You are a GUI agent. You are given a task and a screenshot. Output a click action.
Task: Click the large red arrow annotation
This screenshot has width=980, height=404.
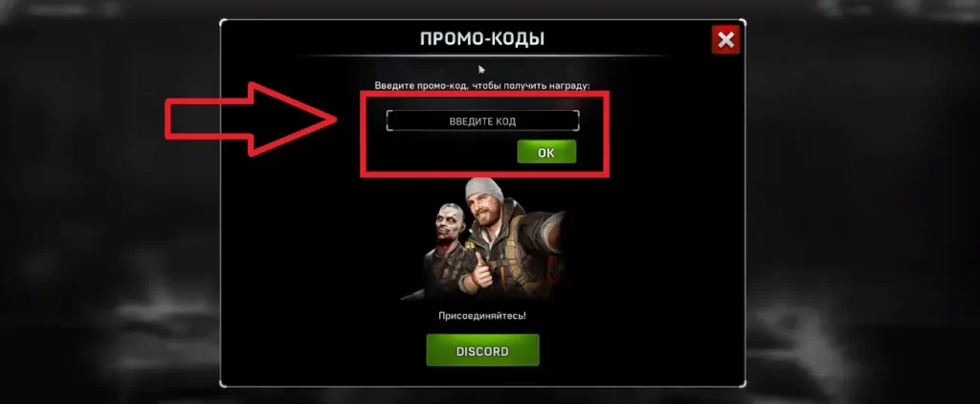(x=250, y=119)
